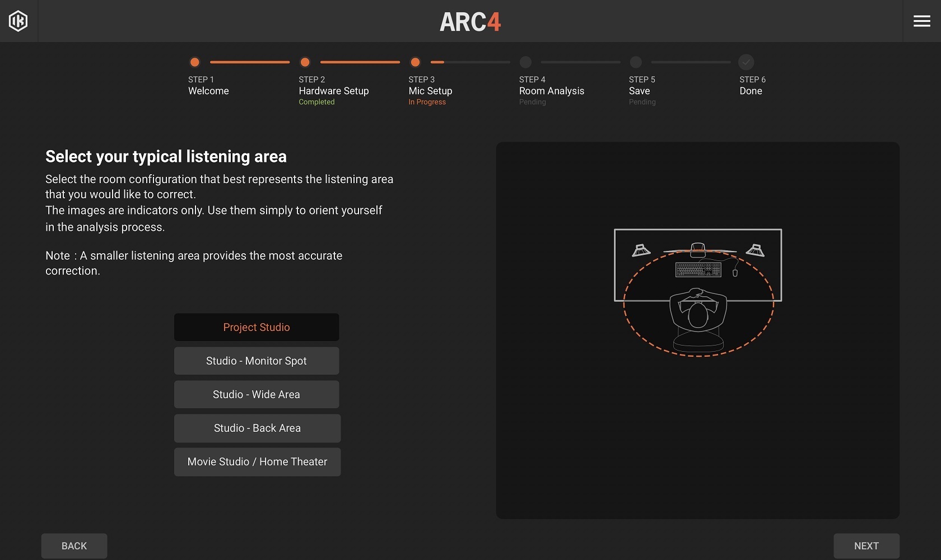The height and width of the screenshot is (560, 941).
Task: Click the ARC4 title logo
Action: pos(470,22)
